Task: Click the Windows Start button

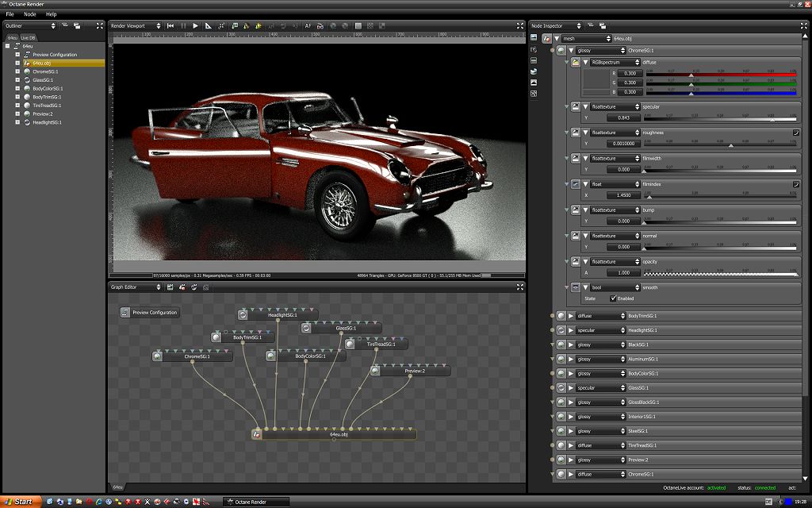Action: (19, 502)
